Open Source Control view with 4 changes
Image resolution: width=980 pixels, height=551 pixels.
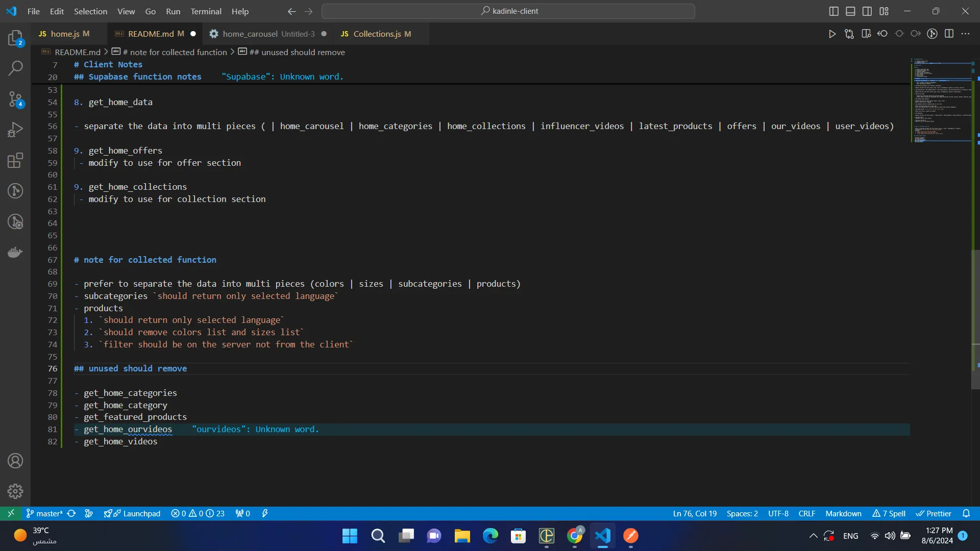(15, 99)
